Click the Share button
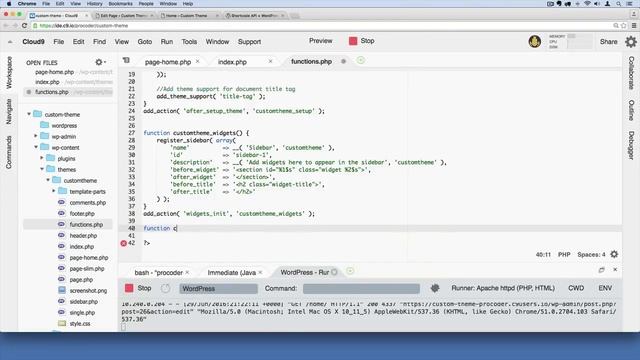 tap(609, 42)
